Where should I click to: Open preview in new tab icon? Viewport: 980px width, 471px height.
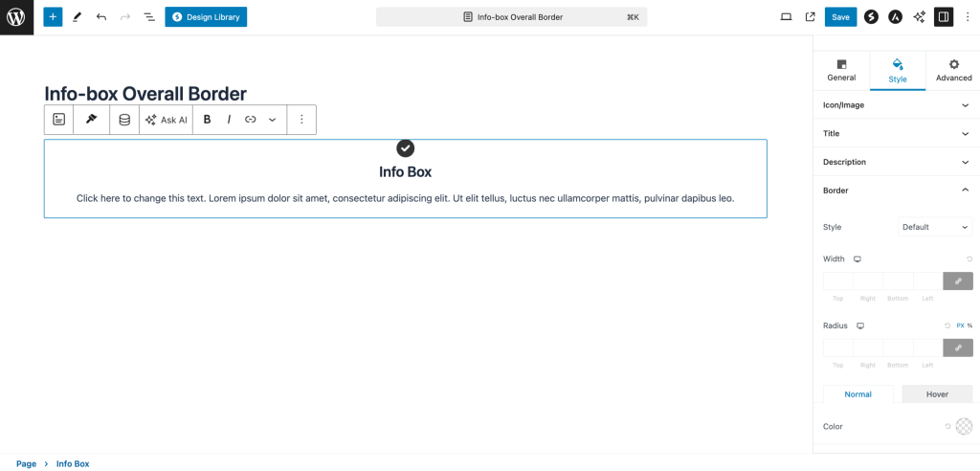(811, 17)
